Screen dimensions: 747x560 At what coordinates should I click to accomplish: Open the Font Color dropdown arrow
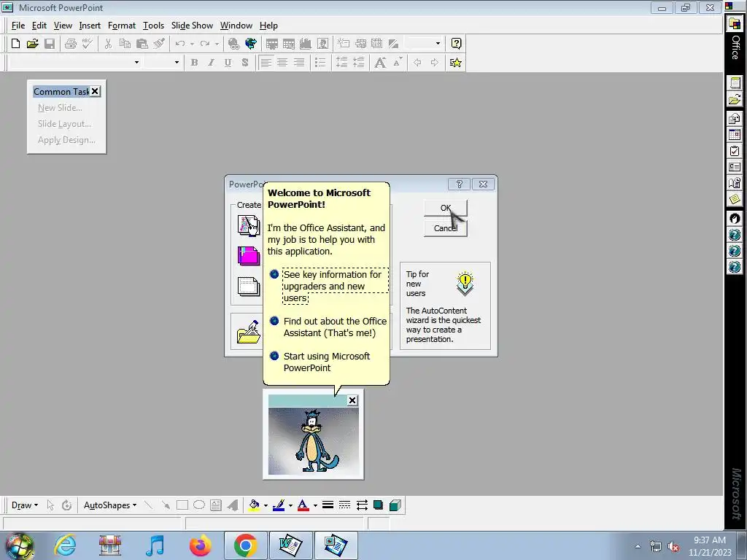tap(315, 506)
